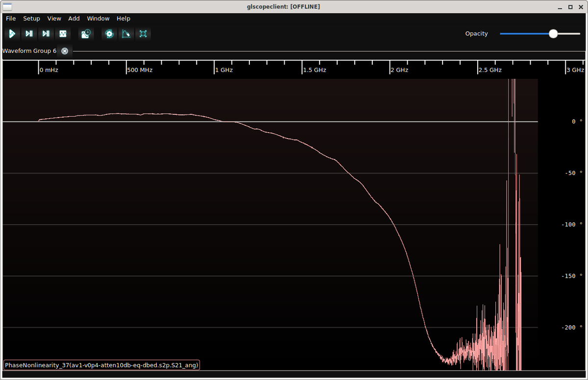Image resolution: width=588 pixels, height=380 pixels.
Task: Click the Opacity label text
Action: [x=477, y=34]
